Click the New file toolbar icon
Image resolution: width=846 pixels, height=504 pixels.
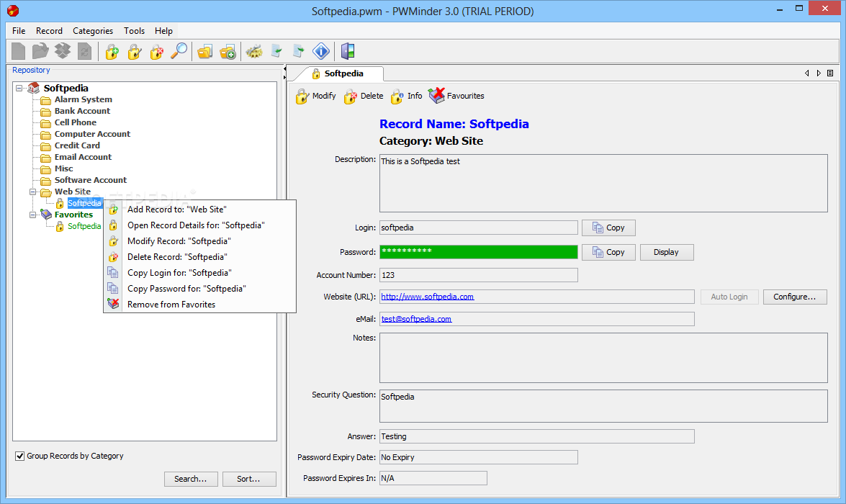click(18, 51)
